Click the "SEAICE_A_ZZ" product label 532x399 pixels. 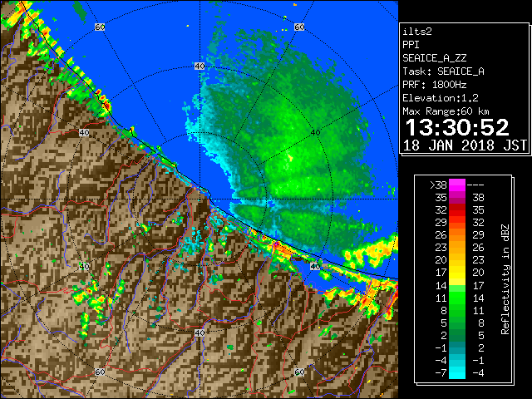tap(435, 58)
